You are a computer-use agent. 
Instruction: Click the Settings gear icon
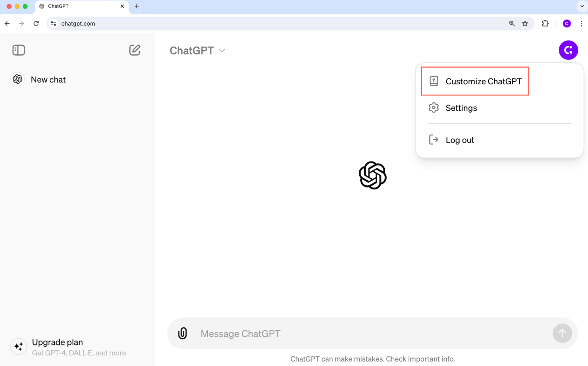[434, 108]
